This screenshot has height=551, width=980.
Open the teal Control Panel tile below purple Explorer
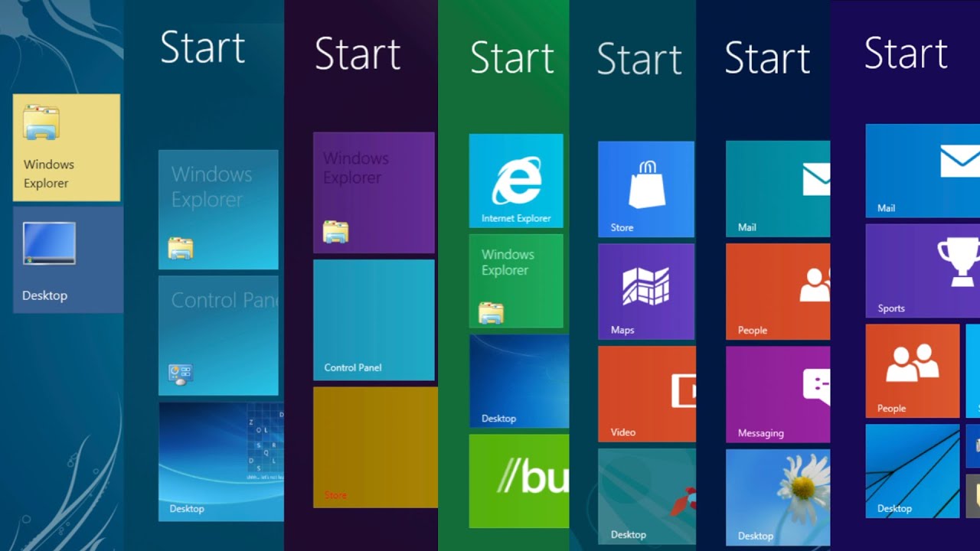click(374, 320)
